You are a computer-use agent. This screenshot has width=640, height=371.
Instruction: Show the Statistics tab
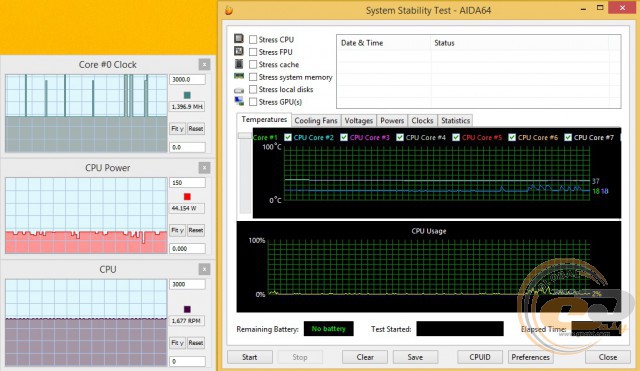[x=456, y=121]
